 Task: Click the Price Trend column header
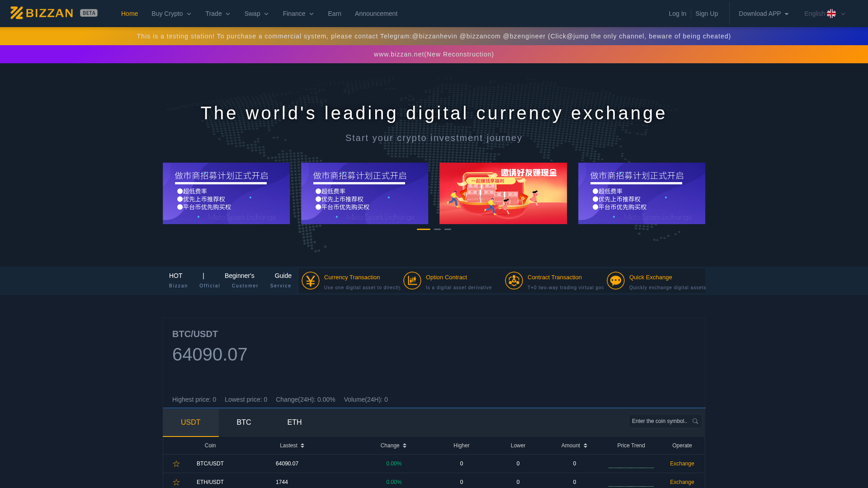pos(631,446)
